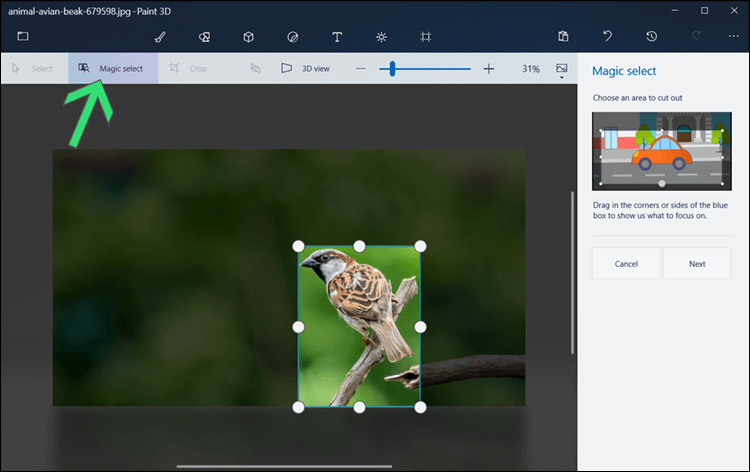
Task: Open the 2D shapes tool
Action: 204,37
